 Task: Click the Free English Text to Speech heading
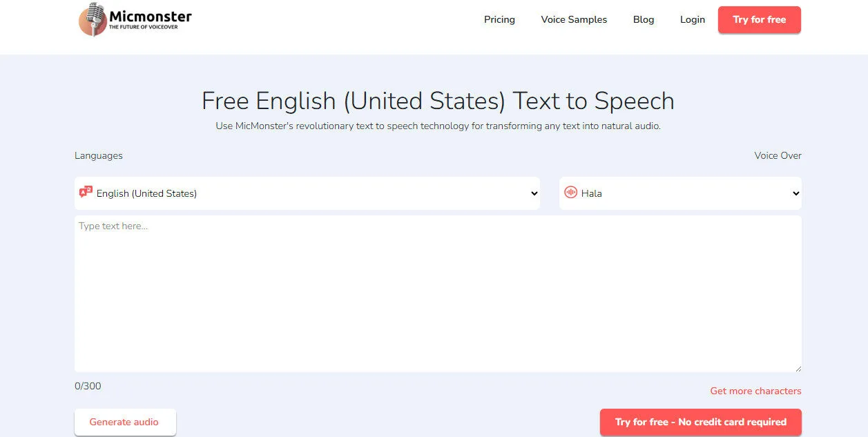[x=438, y=101]
